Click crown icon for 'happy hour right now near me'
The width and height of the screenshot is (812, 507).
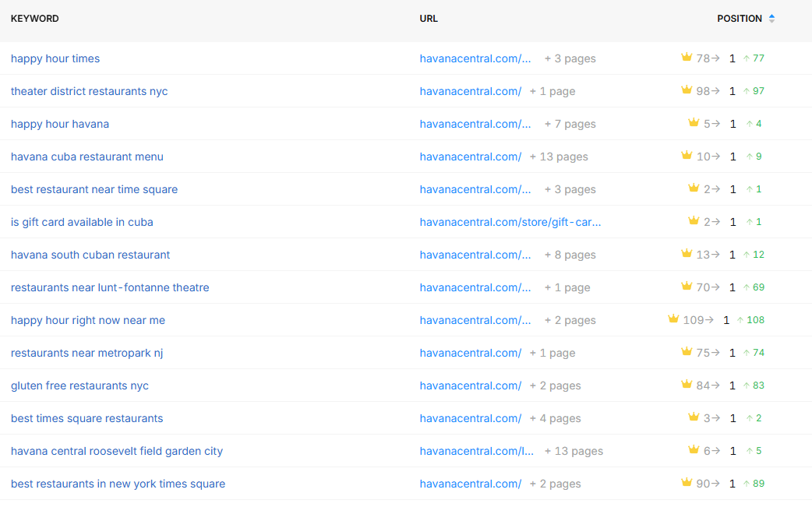tap(673, 319)
